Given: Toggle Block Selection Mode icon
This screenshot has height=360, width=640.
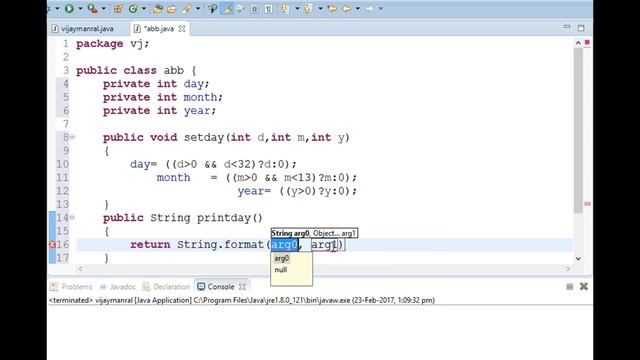Looking at the screenshot, I should 254,8.
